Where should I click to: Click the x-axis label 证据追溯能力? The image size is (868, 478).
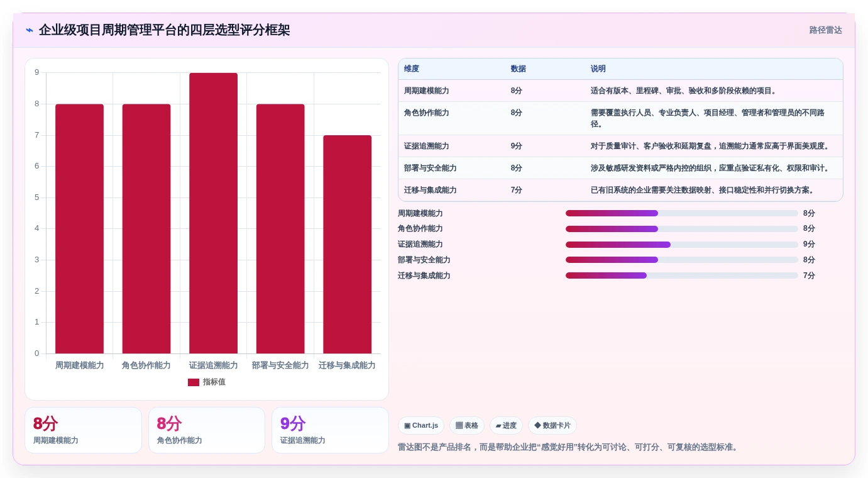click(213, 365)
